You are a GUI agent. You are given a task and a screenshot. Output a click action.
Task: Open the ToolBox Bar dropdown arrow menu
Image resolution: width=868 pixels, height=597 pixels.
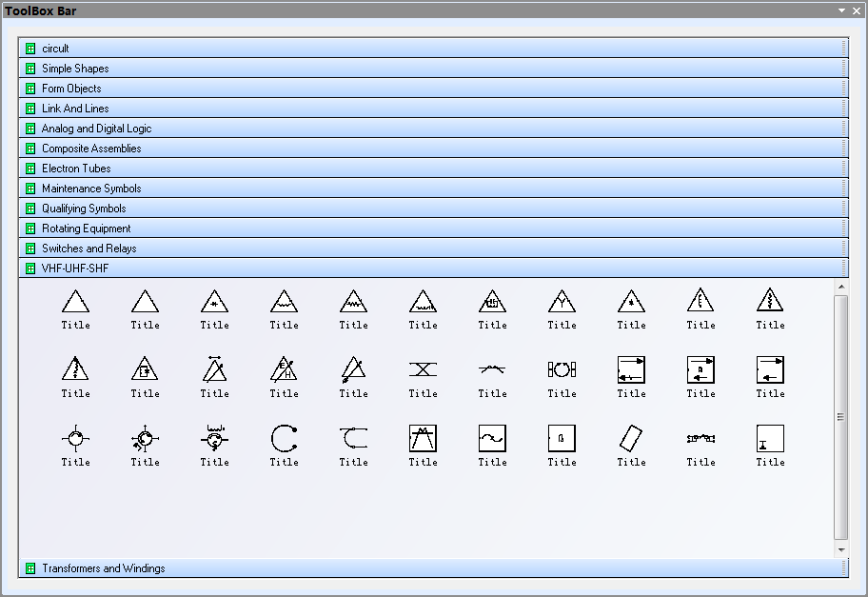coord(841,11)
